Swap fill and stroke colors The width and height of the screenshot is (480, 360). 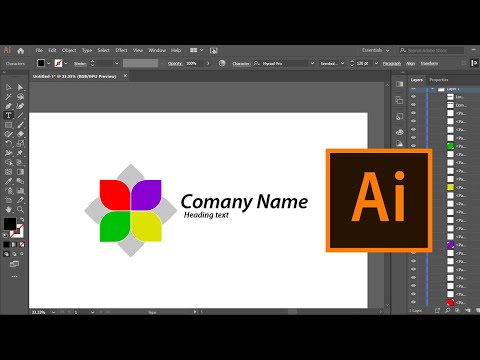[x=22, y=219]
